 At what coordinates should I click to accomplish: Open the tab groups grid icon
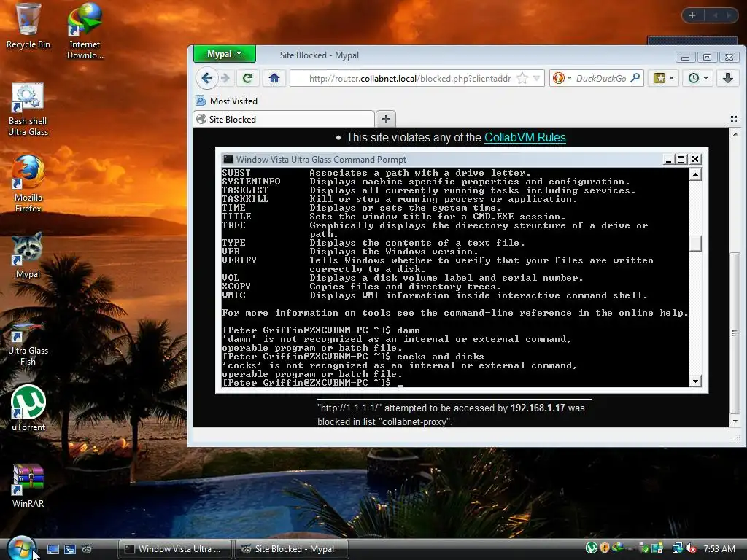point(734,119)
